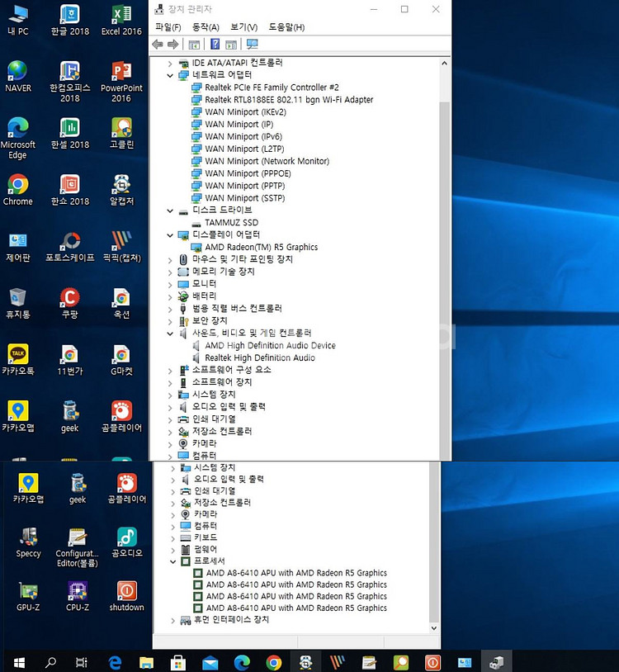This screenshot has height=672, width=619.
Task: Click the scroll down arrow of lower tree
Action: point(434,628)
